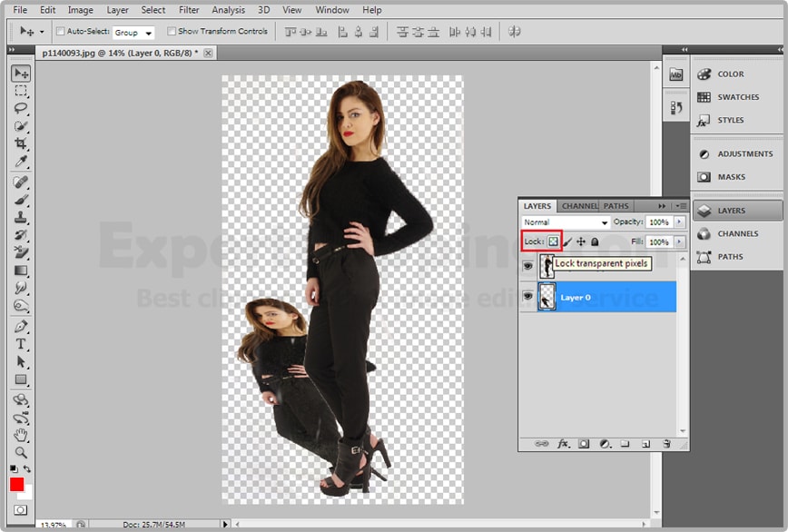Check Show Transform Controls
Viewport: 788px width, 532px height.
click(x=172, y=31)
